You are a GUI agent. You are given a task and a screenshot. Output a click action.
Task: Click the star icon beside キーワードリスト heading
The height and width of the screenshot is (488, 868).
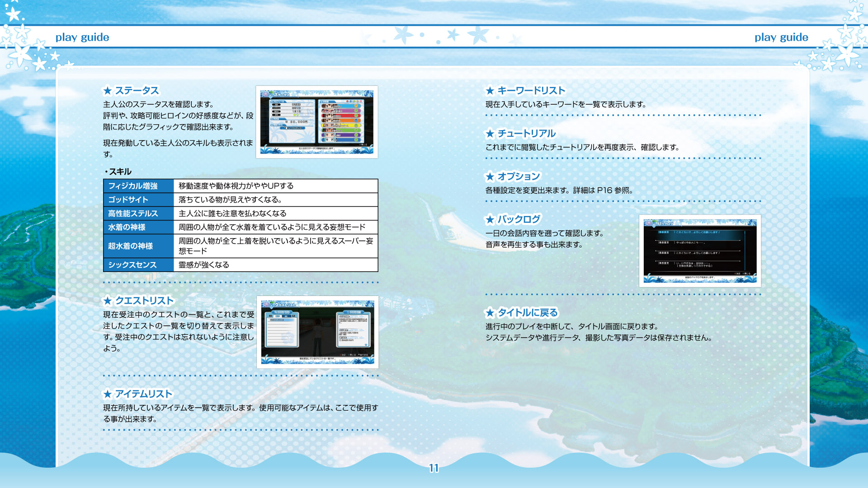pos(490,91)
